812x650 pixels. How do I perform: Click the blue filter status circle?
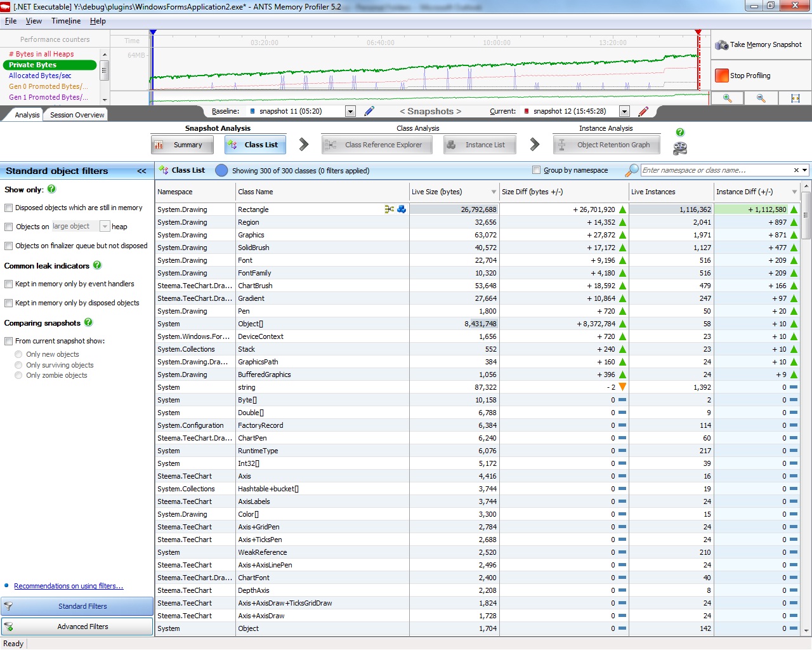pos(221,170)
